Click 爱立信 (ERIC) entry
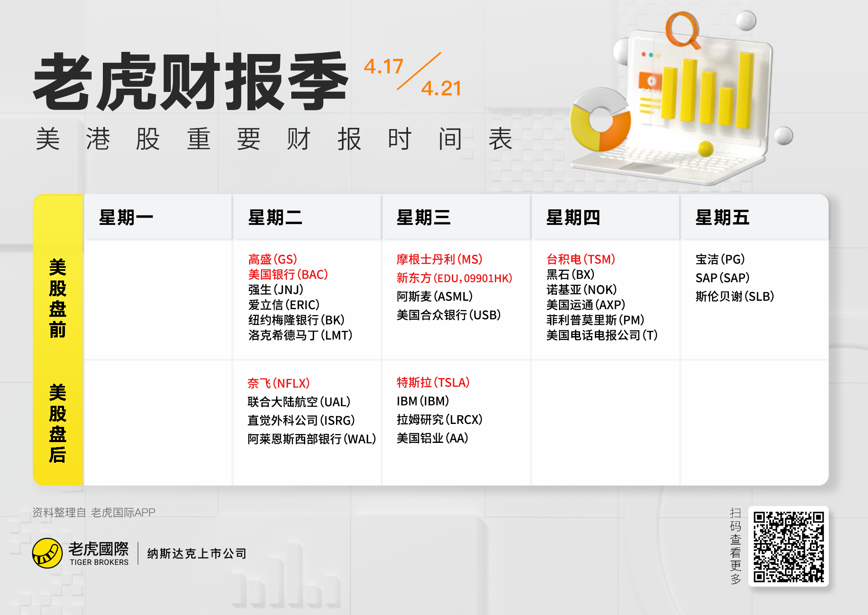This screenshot has width=868, height=615. [x=284, y=305]
